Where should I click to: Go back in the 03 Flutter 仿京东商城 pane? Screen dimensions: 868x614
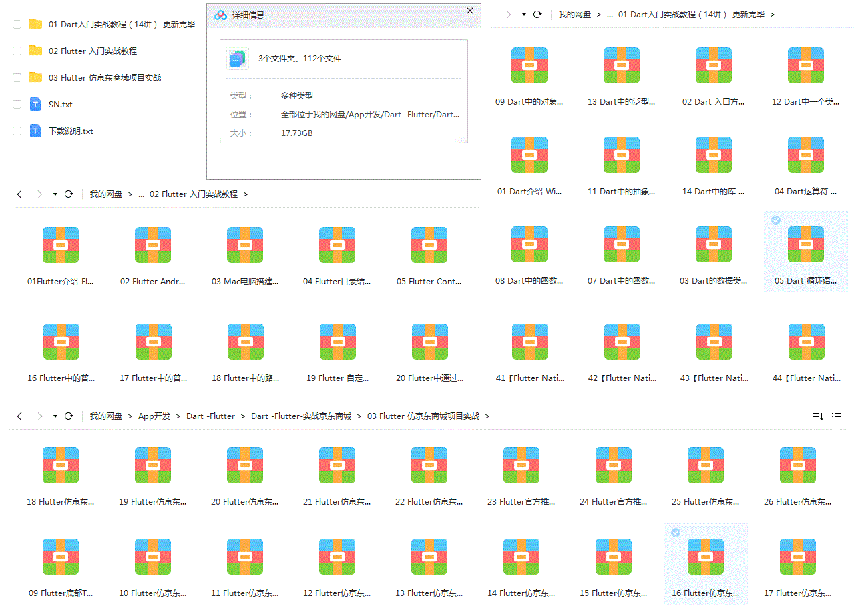click(x=19, y=416)
